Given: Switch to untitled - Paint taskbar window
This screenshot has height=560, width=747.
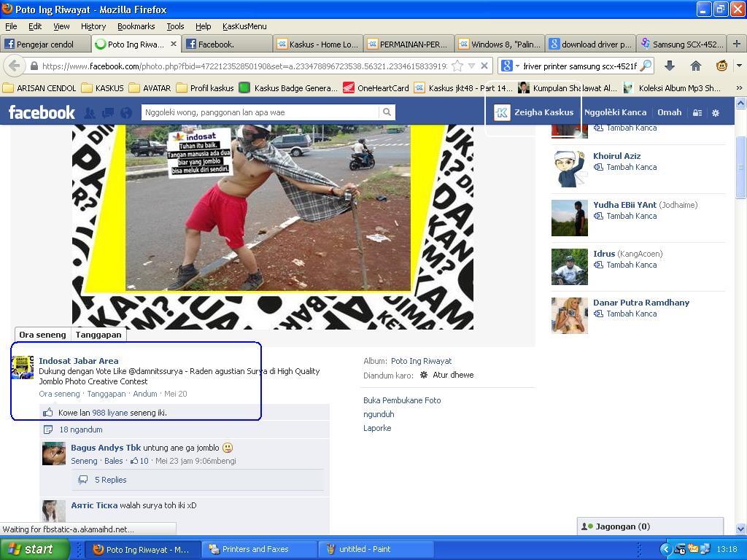Looking at the screenshot, I should 375,549.
